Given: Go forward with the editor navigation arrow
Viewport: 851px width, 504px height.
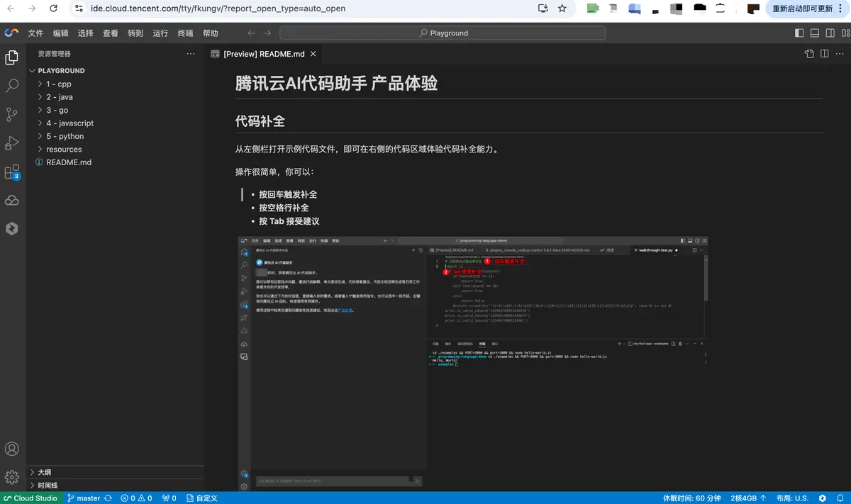Looking at the screenshot, I should tap(267, 33).
